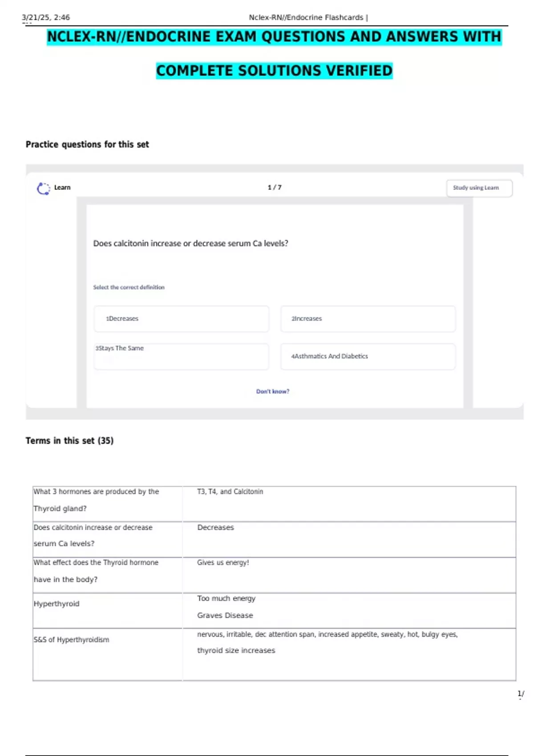The image size is (534, 756).
Task: Click the Graves Disease definition text
Action: [x=225, y=615]
